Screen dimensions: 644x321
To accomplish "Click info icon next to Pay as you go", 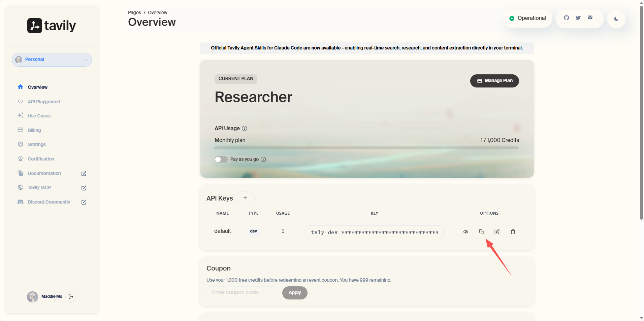I will [x=263, y=159].
